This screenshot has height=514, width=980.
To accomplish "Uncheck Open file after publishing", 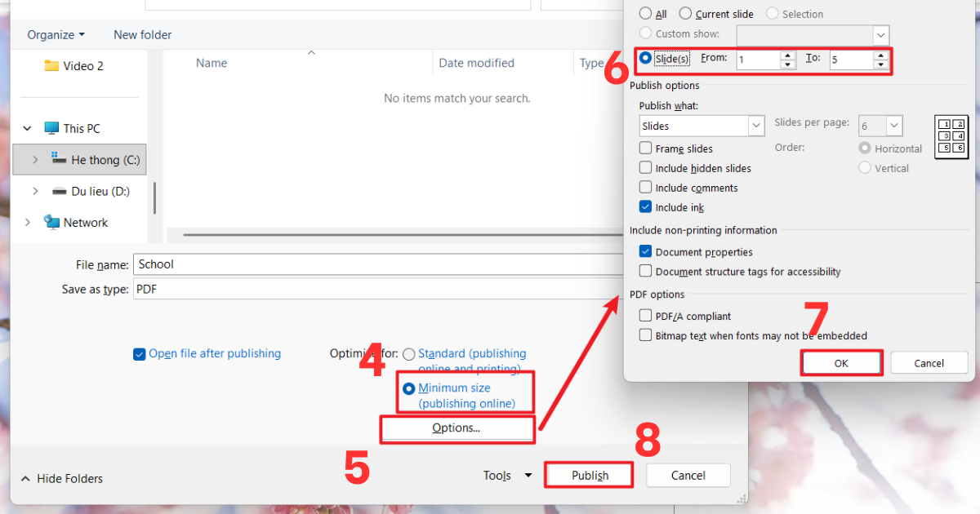I will point(139,354).
